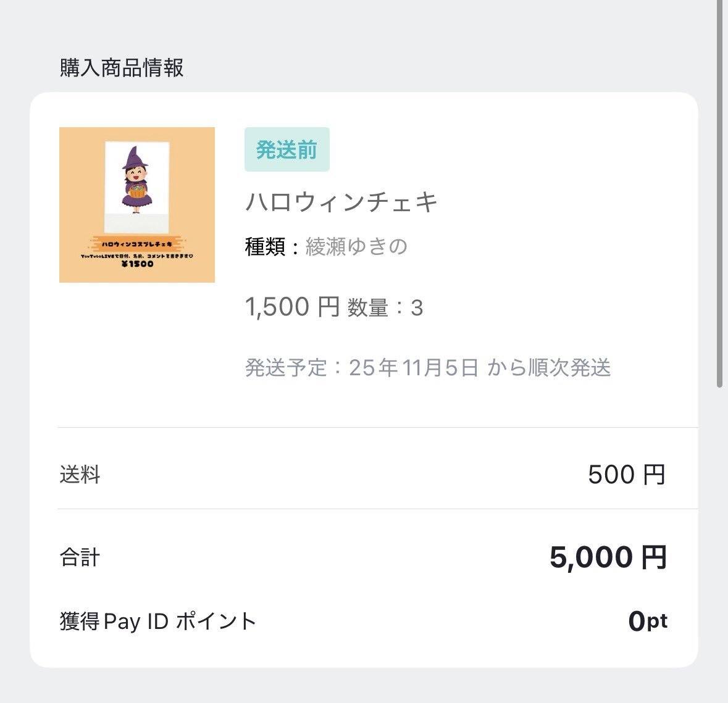Viewport: 728px width, 703px height.
Task: Click the YouTube LIVE caption in the thumbnail
Action: click(137, 255)
